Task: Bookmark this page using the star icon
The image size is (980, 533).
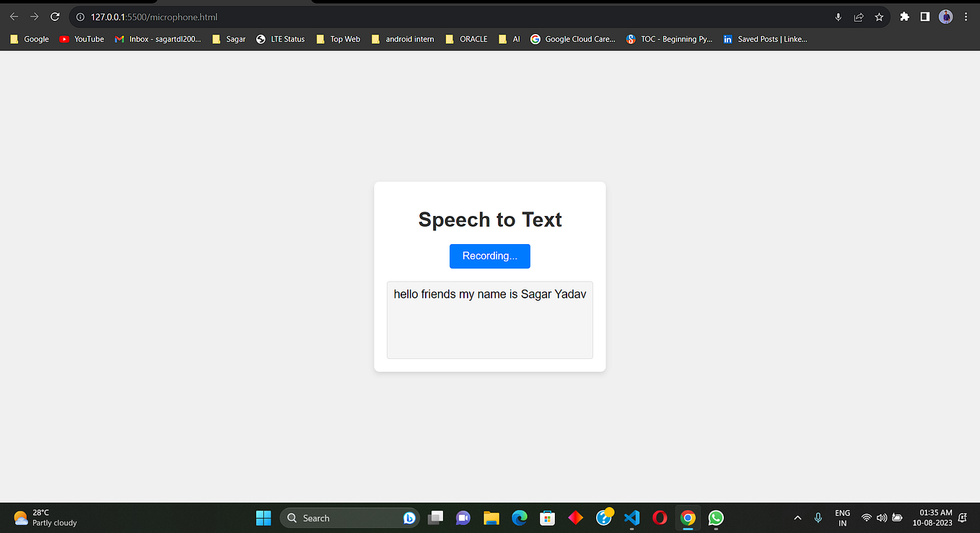Action: [x=878, y=16]
